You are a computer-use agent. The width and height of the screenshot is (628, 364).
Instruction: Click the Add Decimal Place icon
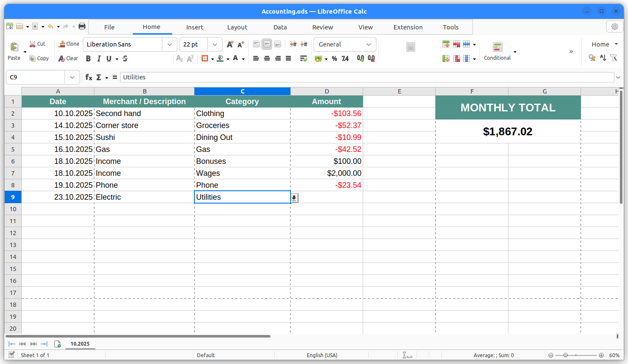coord(361,58)
